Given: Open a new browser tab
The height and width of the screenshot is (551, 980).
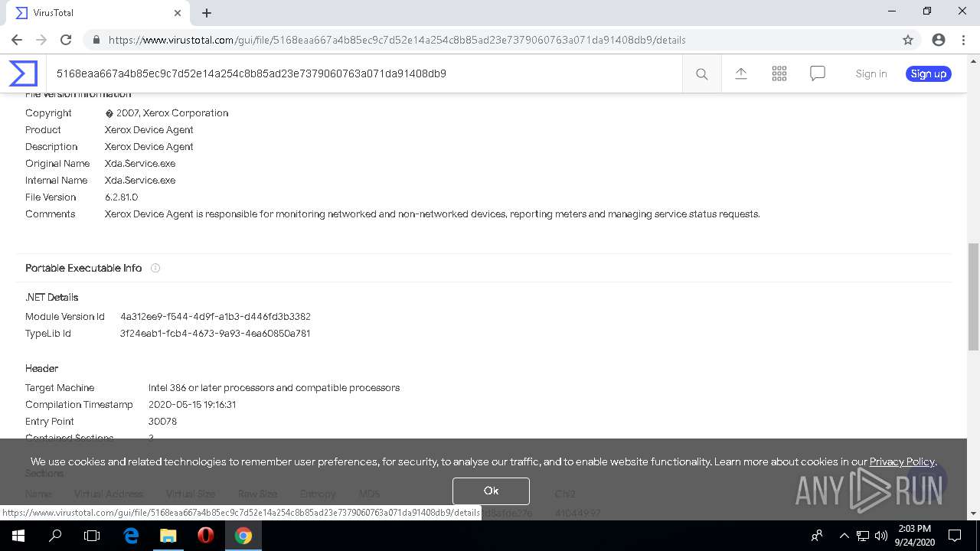Looking at the screenshot, I should (207, 13).
